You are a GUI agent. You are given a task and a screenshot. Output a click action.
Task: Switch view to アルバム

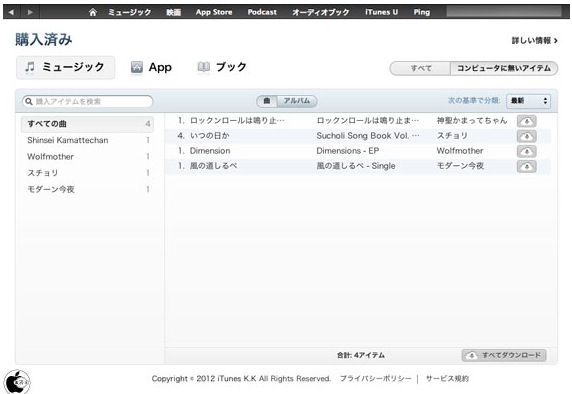click(297, 101)
